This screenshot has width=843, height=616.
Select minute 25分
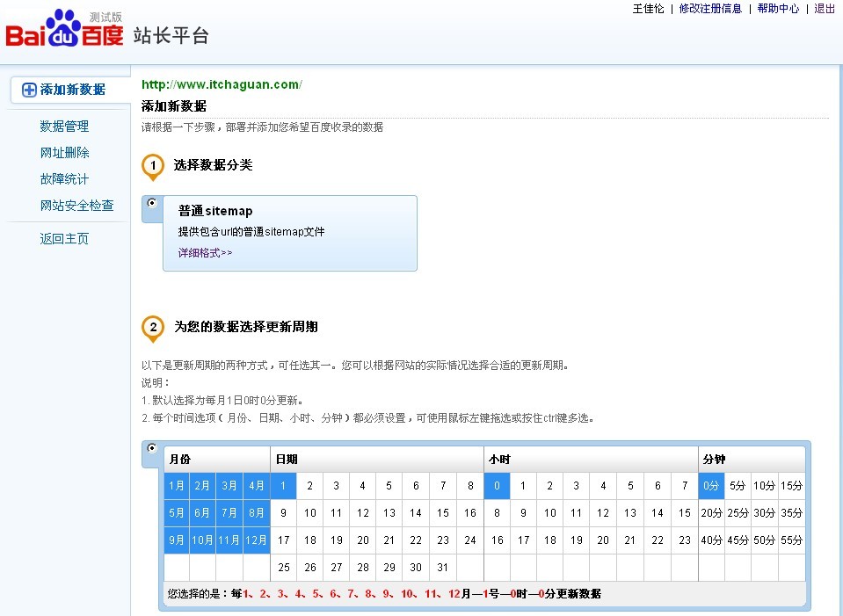point(738,513)
